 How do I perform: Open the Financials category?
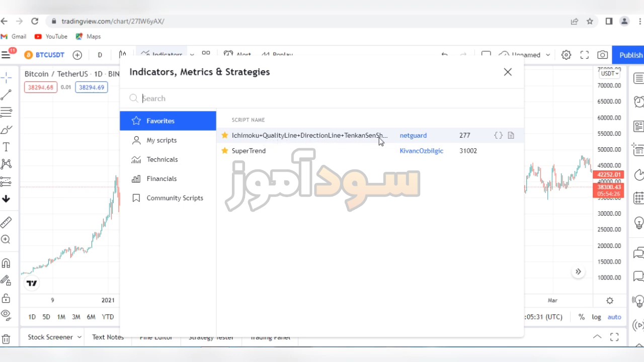point(168,178)
